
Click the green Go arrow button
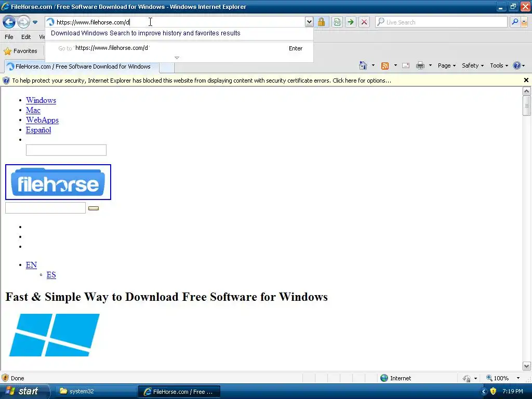(x=351, y=22)
